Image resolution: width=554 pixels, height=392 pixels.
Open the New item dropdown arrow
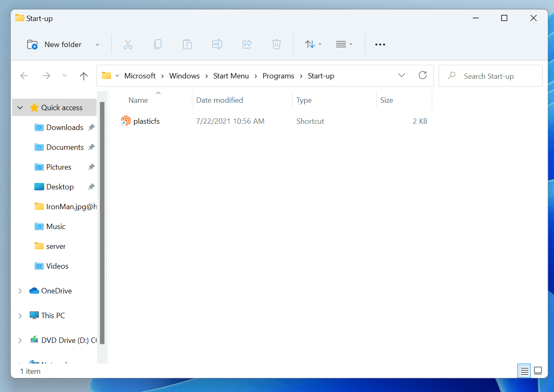click(x=97, y=45)
